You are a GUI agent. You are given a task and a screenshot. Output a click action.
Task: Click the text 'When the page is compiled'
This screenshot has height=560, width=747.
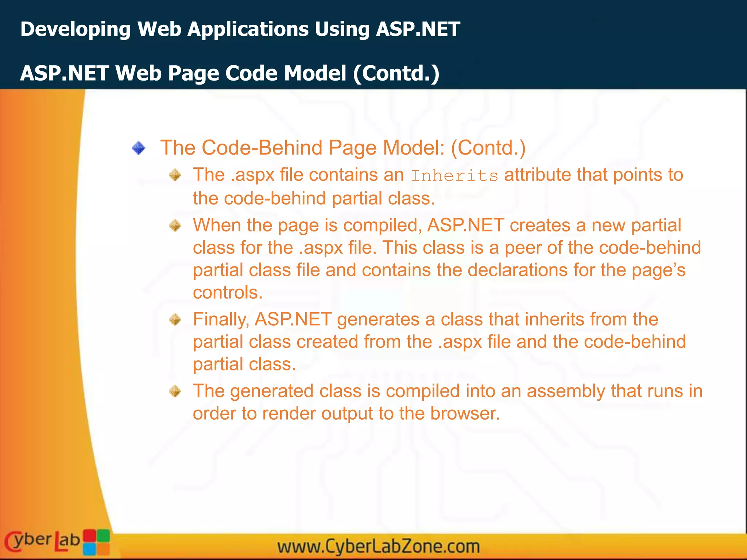tap(307, 225)
